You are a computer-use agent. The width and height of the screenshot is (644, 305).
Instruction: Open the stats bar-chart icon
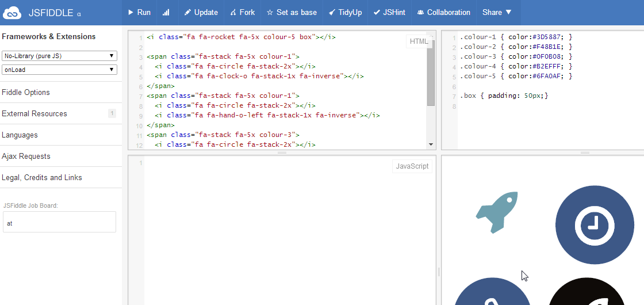click(x=166, y=12)
